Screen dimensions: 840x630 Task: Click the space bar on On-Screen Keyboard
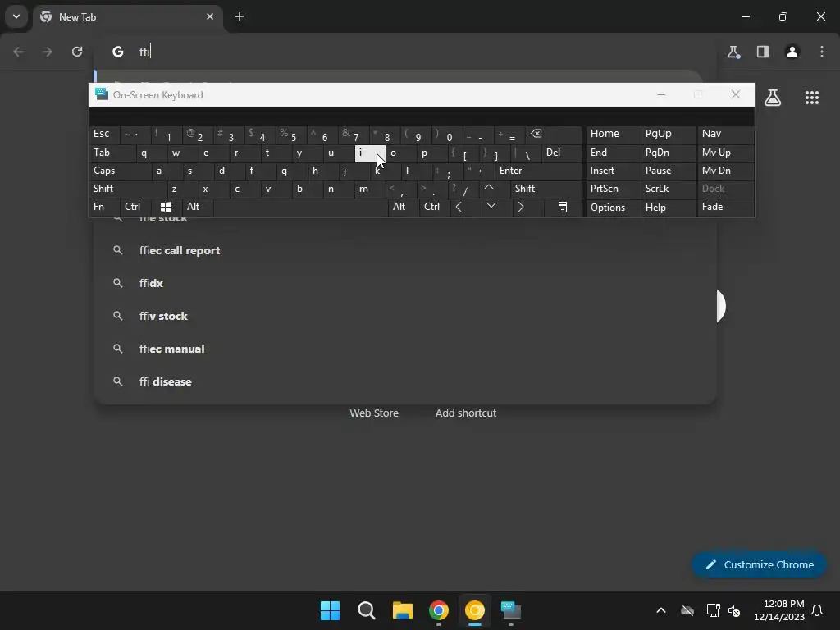pyautogui.click(x=300, y=207)
